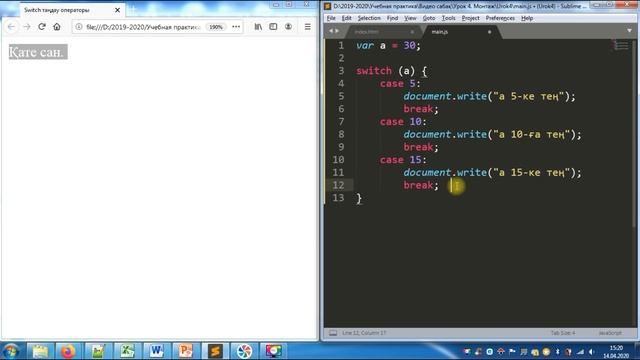The width and height of the screenshot is (640, 360).
Task: Click next tab arrow in Sublime
Action: [x=337, y=31]
